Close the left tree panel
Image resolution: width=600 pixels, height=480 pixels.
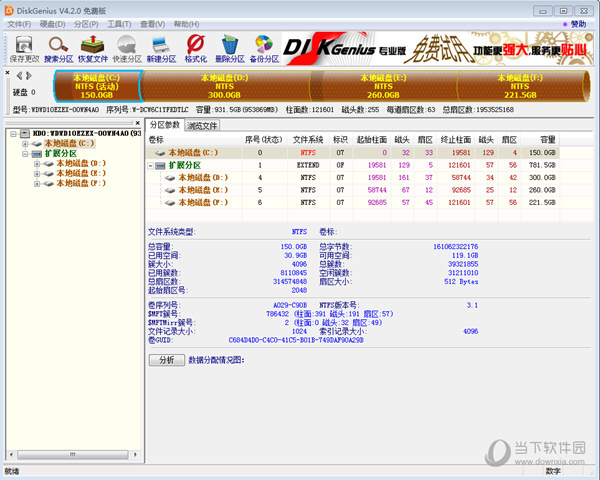pos(138,123)
